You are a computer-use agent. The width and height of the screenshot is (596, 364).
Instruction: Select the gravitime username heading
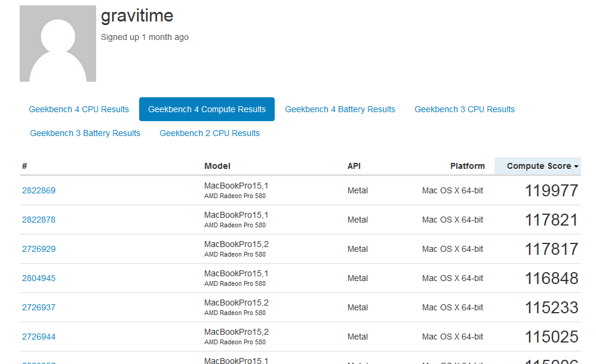(137, 16)
